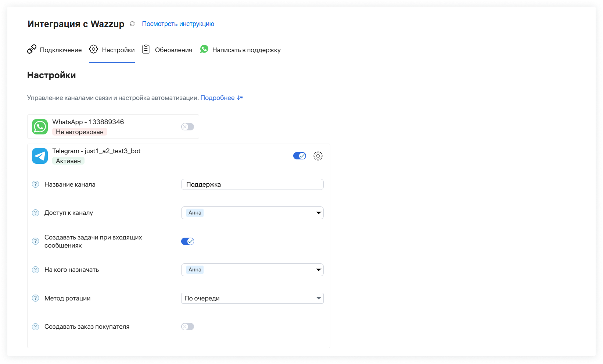Click the gear icon by the Настройки tab
The height and width of the screenshot is (364, 603).
click(x=94, y=49)
